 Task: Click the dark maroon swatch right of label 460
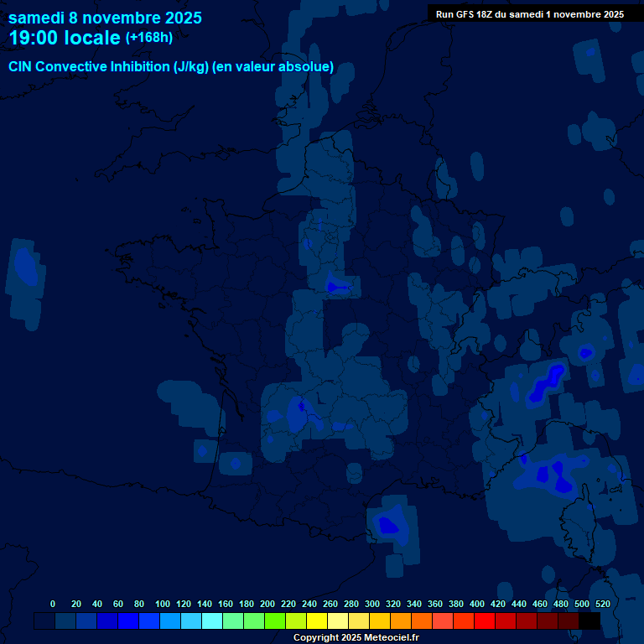[x=548, y=621]
